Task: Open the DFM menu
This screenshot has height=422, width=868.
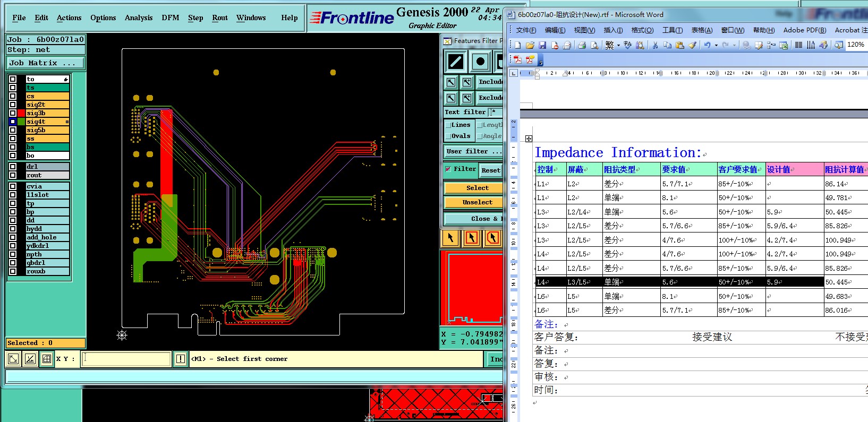Action: point(170,18)
